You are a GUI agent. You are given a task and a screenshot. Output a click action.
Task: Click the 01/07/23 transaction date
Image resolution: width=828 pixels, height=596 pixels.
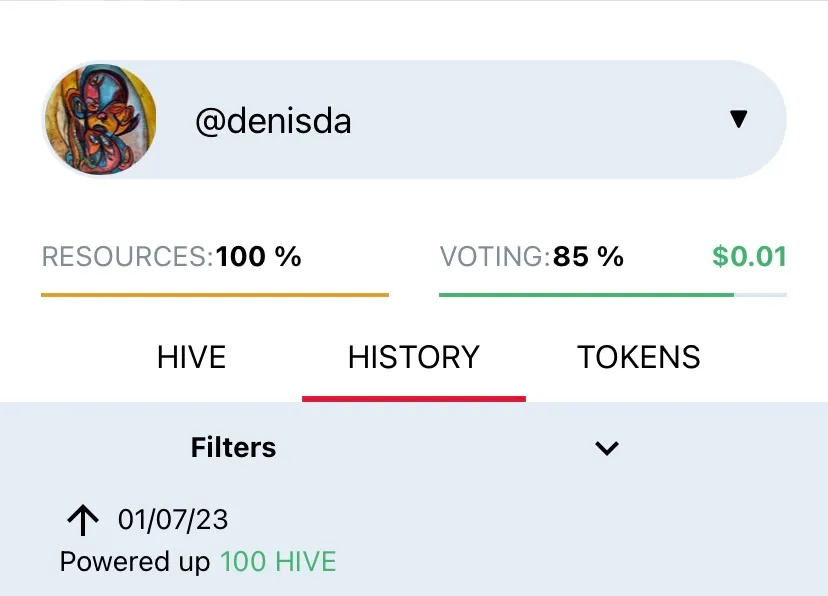pos(173,520)
